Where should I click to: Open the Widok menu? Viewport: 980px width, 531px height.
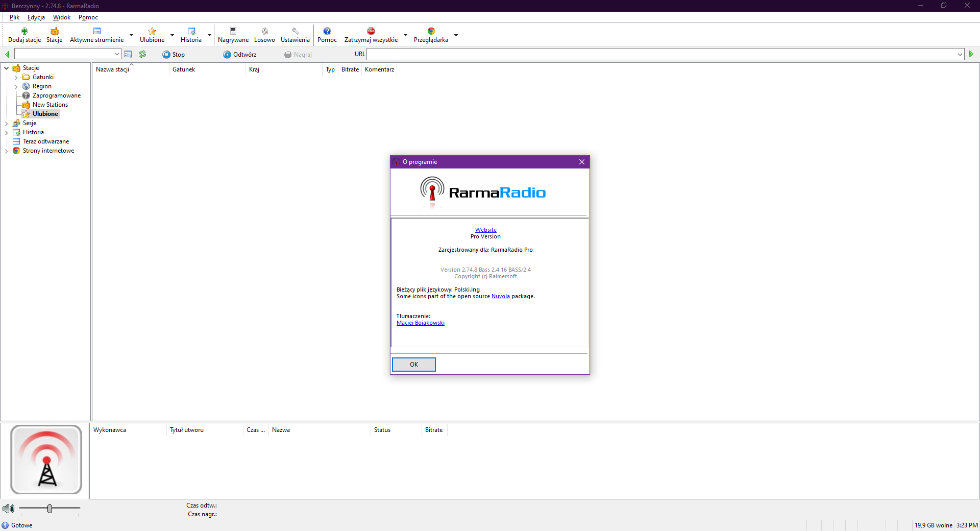pyautogui.click(x=62, y=17)
